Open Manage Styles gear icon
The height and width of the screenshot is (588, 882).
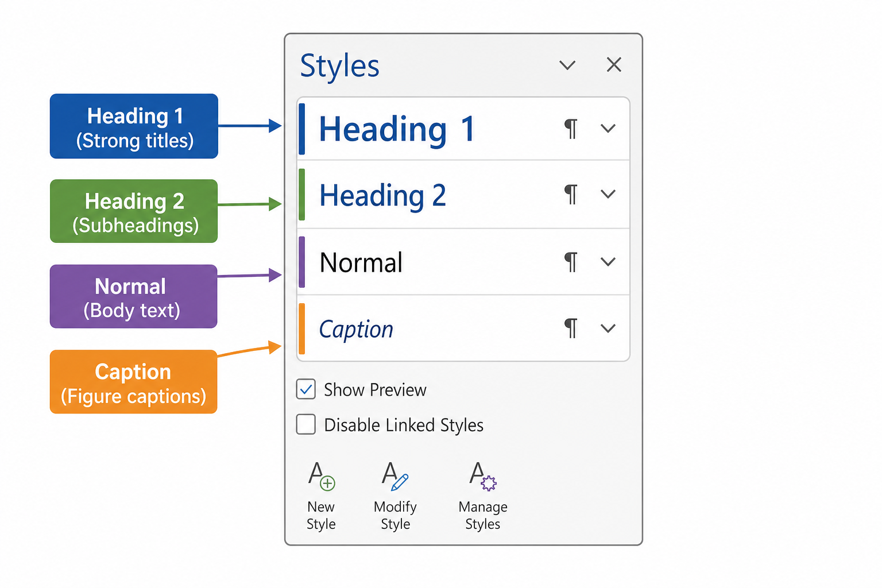point(483,477)
